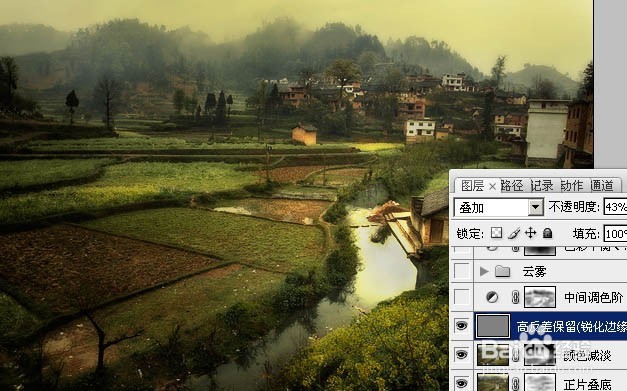627x391 pixels.
Task: Open the 记录 (History) tab
Action: 542,186
